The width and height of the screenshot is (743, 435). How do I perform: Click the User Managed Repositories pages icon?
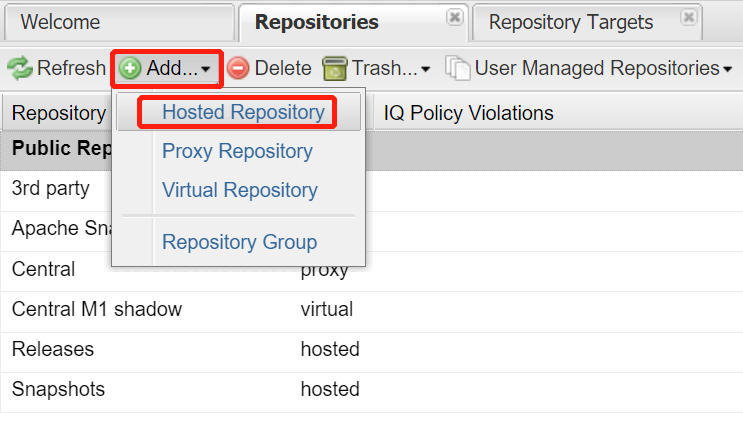tap(458, 68)
